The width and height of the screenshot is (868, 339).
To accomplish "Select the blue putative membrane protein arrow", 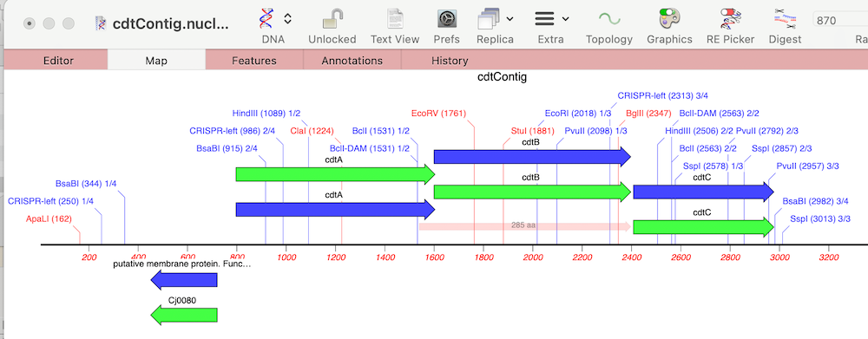I will (x=184, y=280).
